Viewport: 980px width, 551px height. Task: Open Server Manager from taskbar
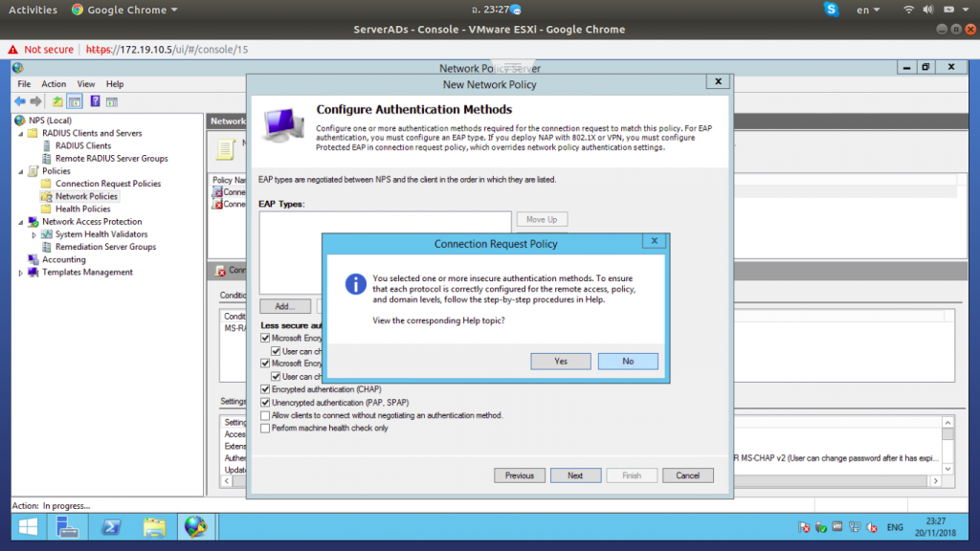(x=67, y=527)
